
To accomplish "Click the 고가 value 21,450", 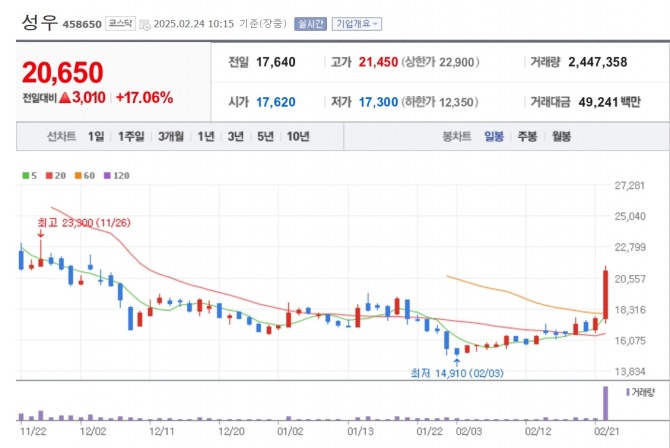I will pyautogui.click(x=378, y=62).
